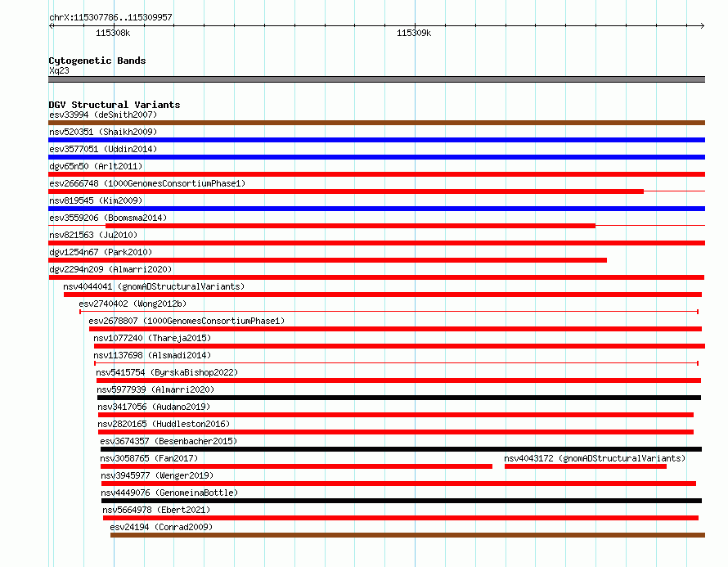This screenshot has height=567, width=728.
Task: Click nsv3058765 (Fan2017) variant label
Action: [149, 458]
